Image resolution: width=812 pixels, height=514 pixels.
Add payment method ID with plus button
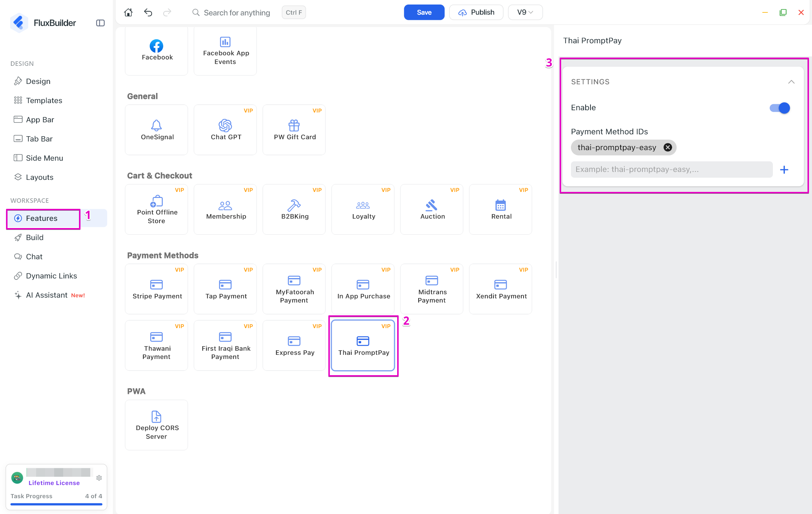coord(784,170)
